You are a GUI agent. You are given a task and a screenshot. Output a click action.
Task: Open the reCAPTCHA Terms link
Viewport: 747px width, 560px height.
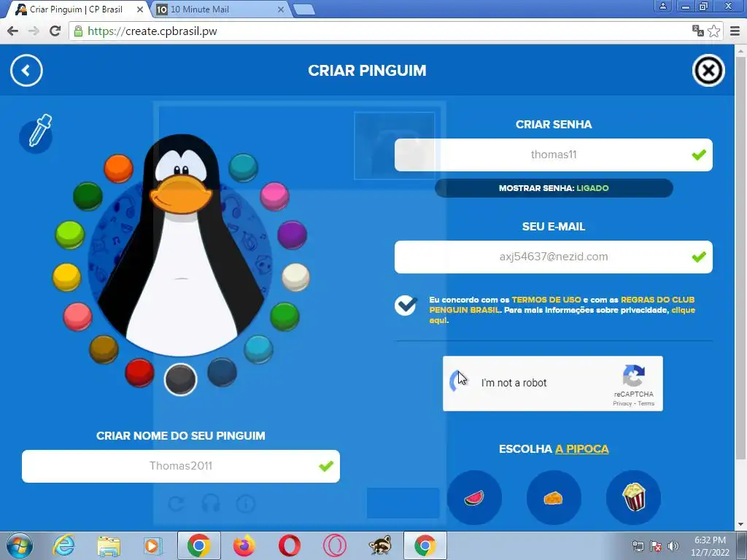646,403
